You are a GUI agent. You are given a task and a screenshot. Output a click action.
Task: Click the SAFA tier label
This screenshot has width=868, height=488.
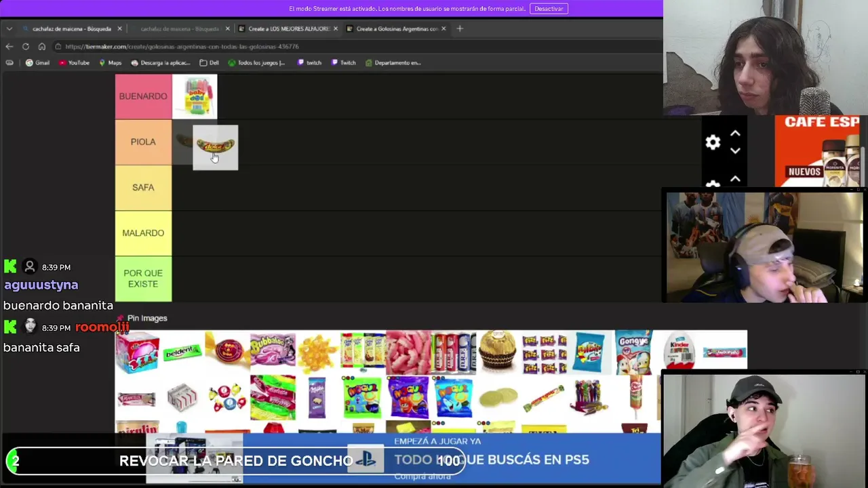[x=143, y=187]
